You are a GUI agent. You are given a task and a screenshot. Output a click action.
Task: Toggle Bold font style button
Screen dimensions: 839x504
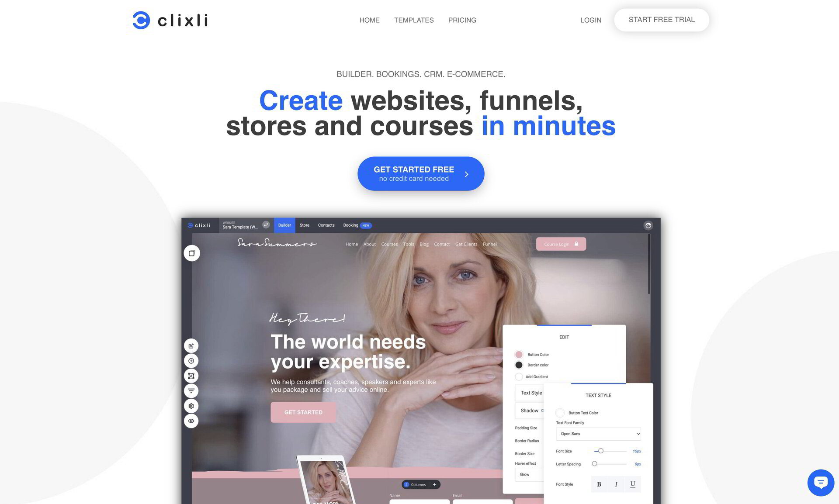[x=599, y=484]
